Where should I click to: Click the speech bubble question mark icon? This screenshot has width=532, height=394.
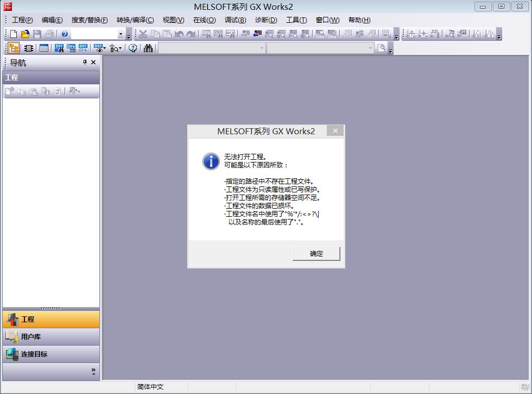(x=132, y=48)
